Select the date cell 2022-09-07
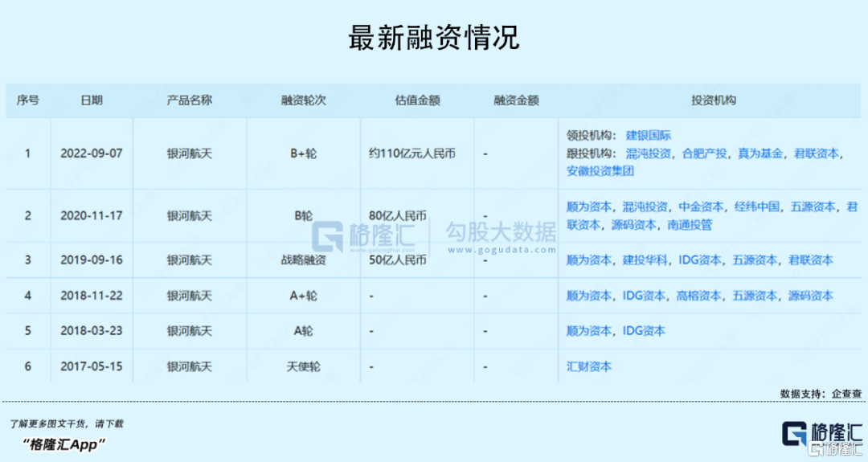 point(92,153)
